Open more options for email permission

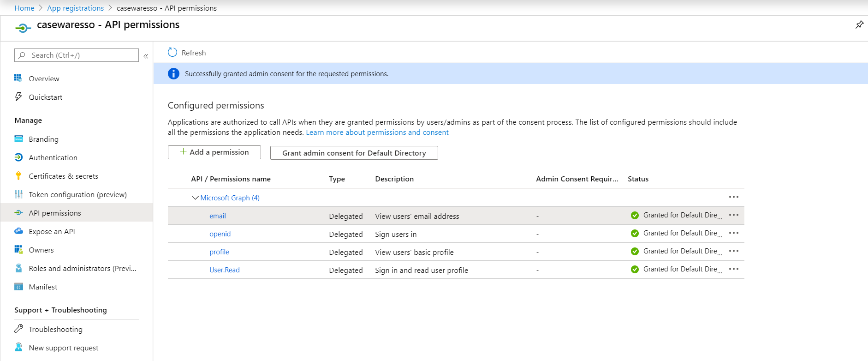[733, 215]
